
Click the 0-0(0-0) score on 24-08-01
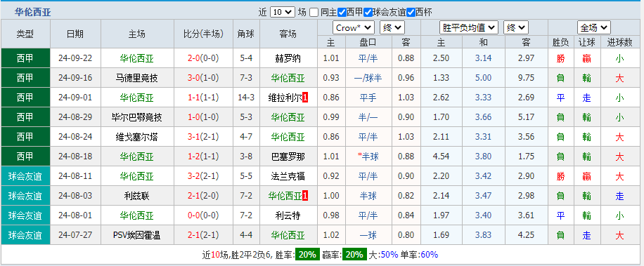click(x=203, y=215)
